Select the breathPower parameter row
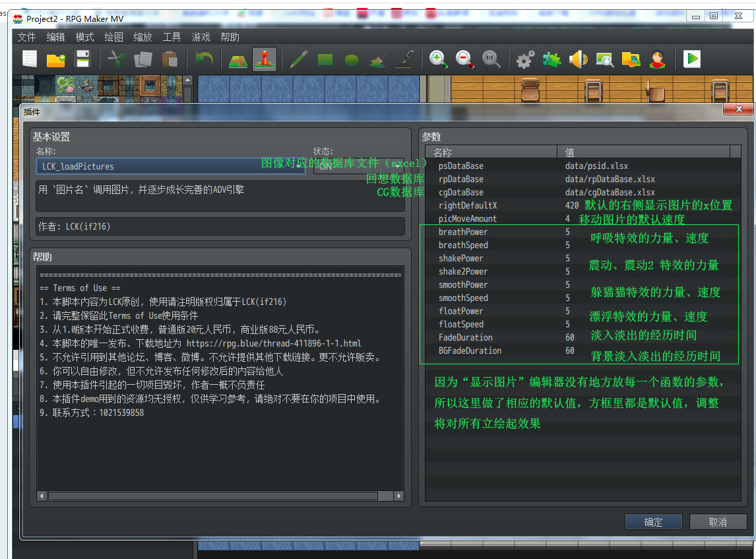This screenshot has height=559, width=756. 583,232
